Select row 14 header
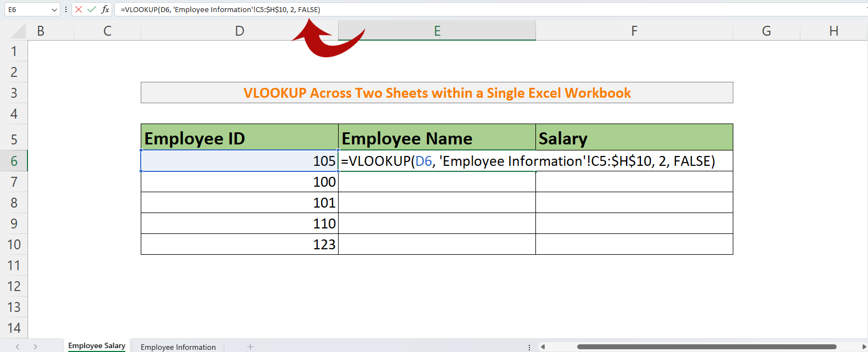This screenshot has width=868, height=352. [14, 328]
